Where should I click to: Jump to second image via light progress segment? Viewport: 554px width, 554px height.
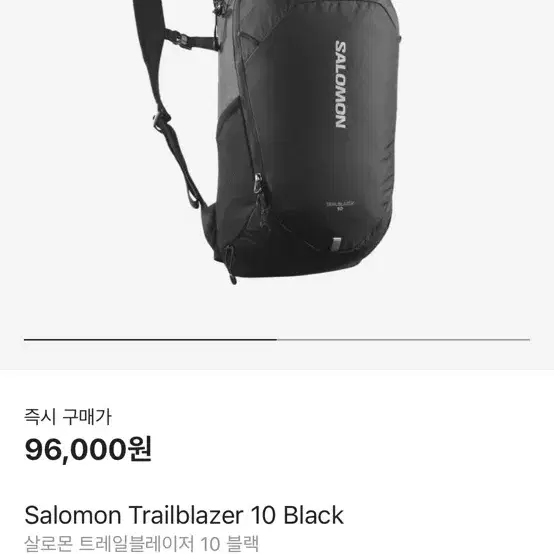(x=403, y=340)
